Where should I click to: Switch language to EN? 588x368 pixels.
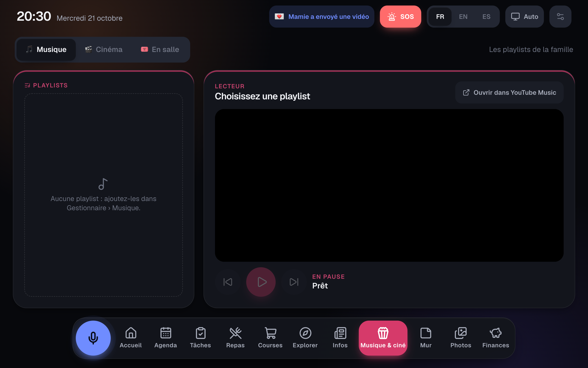463,17
